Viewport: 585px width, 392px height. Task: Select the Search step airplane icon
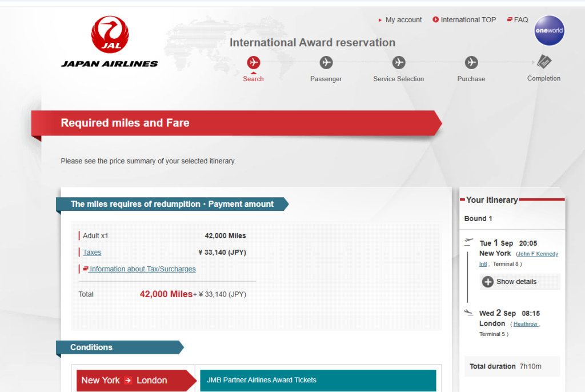[253, 63]
